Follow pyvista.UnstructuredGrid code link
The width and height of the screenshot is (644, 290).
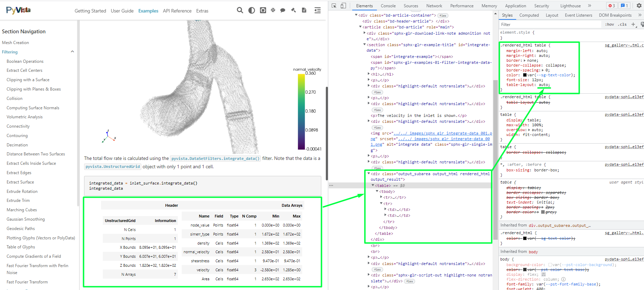113,167
